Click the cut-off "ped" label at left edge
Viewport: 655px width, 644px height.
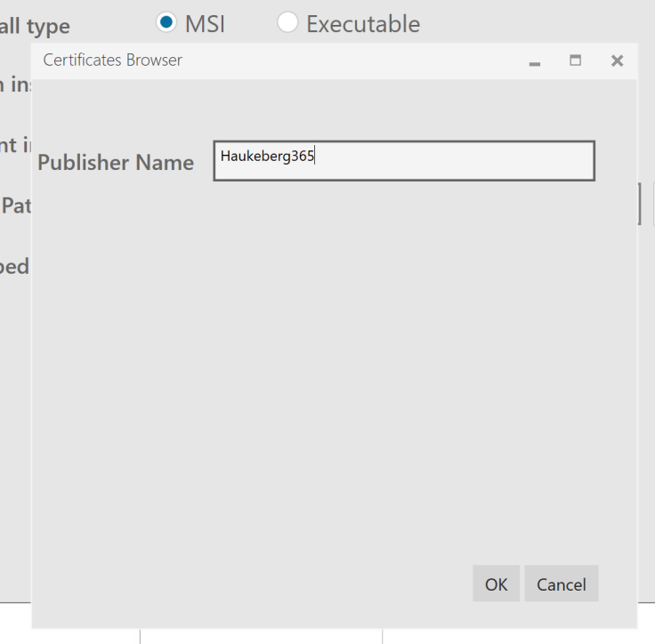[x=14, y=266]
